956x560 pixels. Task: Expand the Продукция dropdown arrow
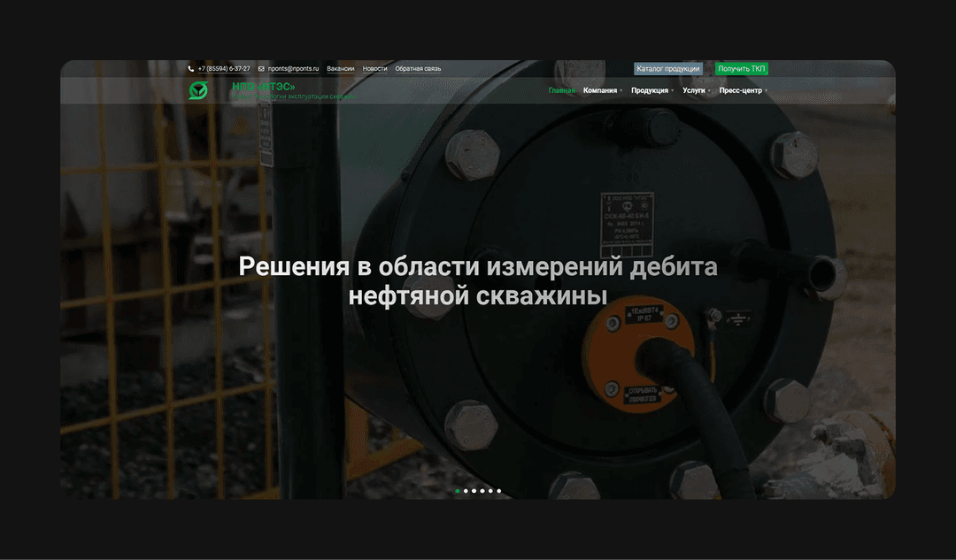(673, 91)
